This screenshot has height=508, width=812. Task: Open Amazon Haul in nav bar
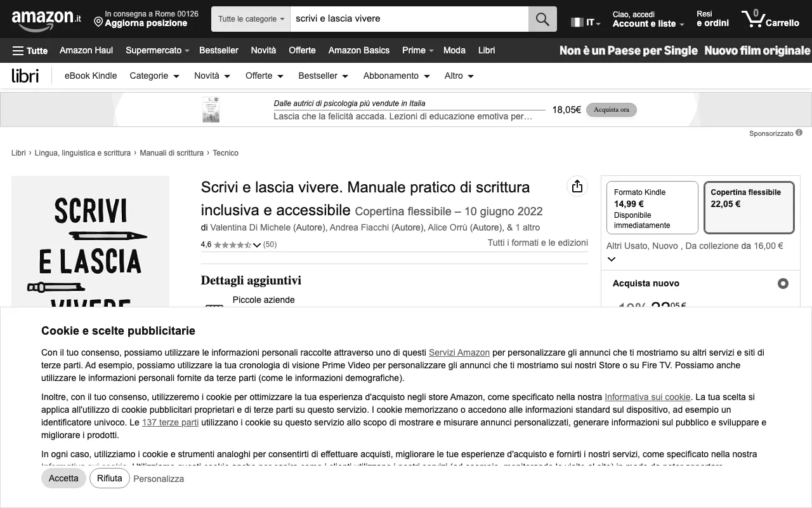pyautogui.click(x=86, y=50)
